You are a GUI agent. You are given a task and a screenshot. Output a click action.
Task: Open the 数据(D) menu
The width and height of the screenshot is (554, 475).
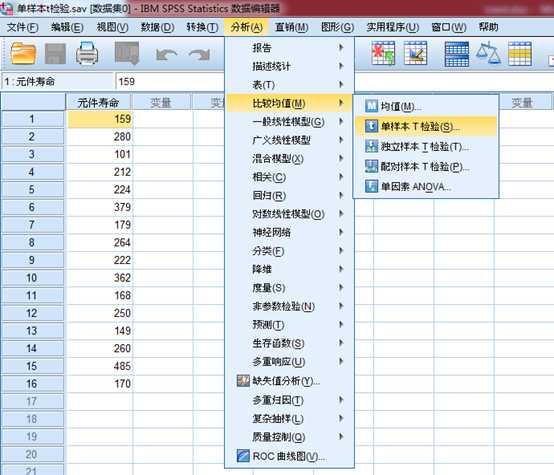(158, 27)
